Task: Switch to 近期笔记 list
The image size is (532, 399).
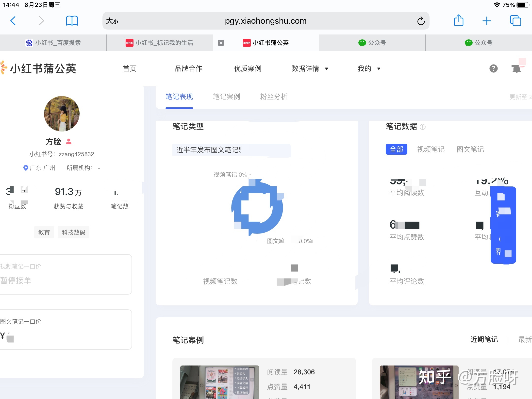Action: click(x=484, y=340)
